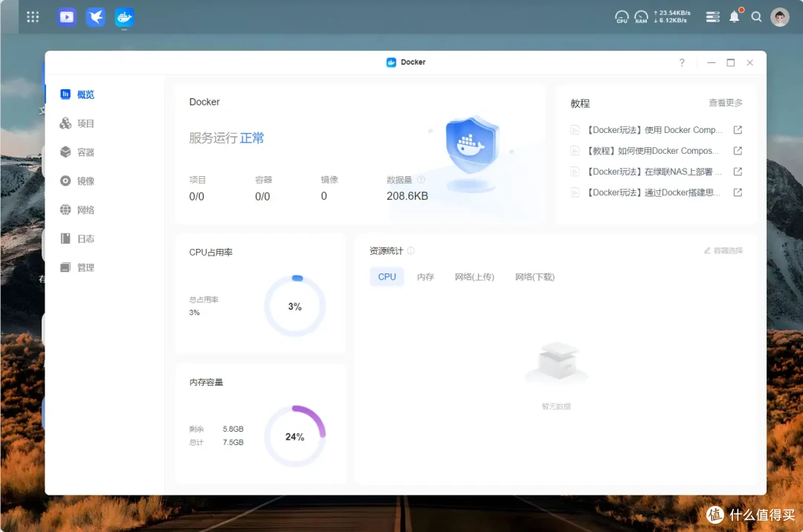Click the 查看更多 link in tutorials

(725, 103)
